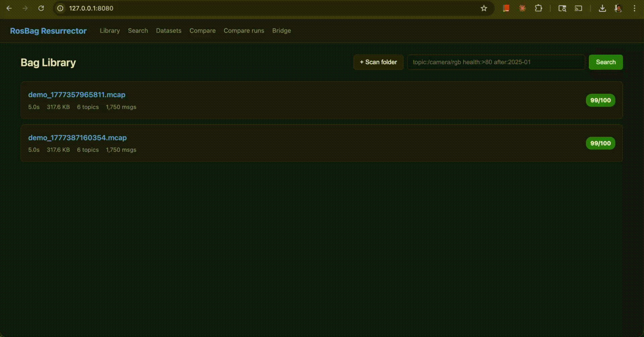Screen dimensions: 644x337
Task: Open the Bridge nav tab
Action: coord(282,30)
